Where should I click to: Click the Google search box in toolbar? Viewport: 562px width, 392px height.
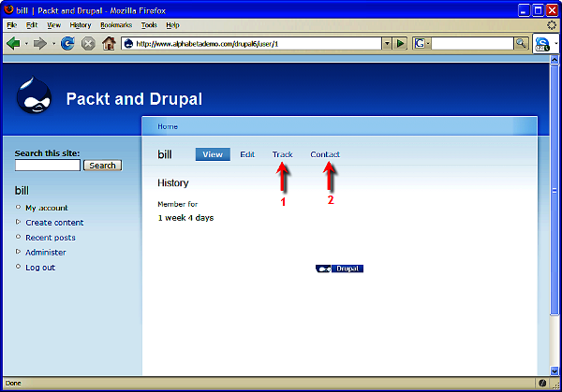tap(472, 44)
